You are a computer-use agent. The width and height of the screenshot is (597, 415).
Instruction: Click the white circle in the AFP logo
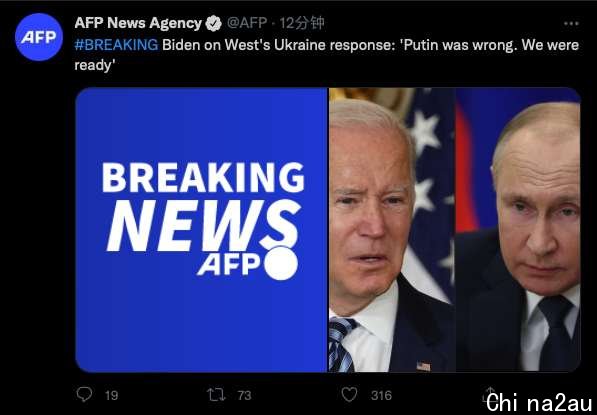(x=281, y=263)
